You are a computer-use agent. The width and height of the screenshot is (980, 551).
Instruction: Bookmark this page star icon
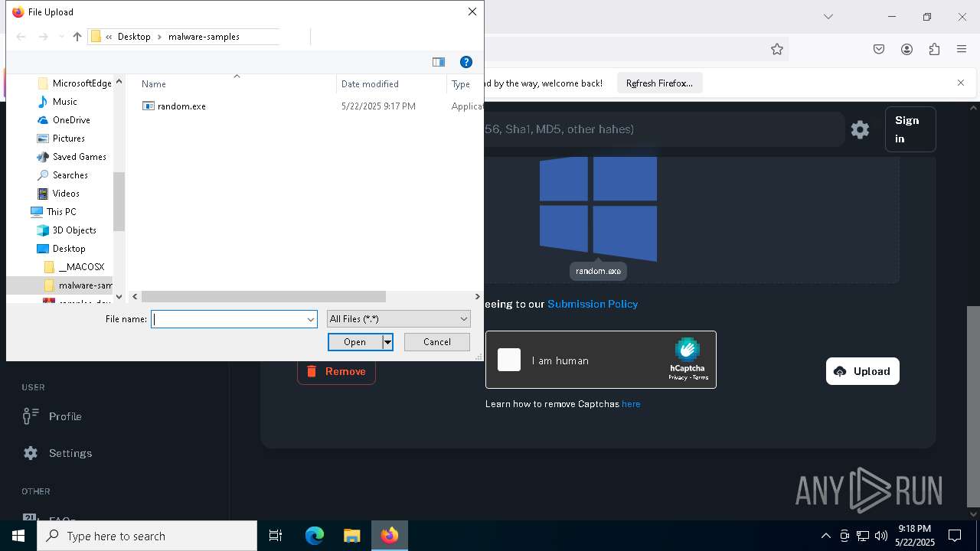click(777, 49)
